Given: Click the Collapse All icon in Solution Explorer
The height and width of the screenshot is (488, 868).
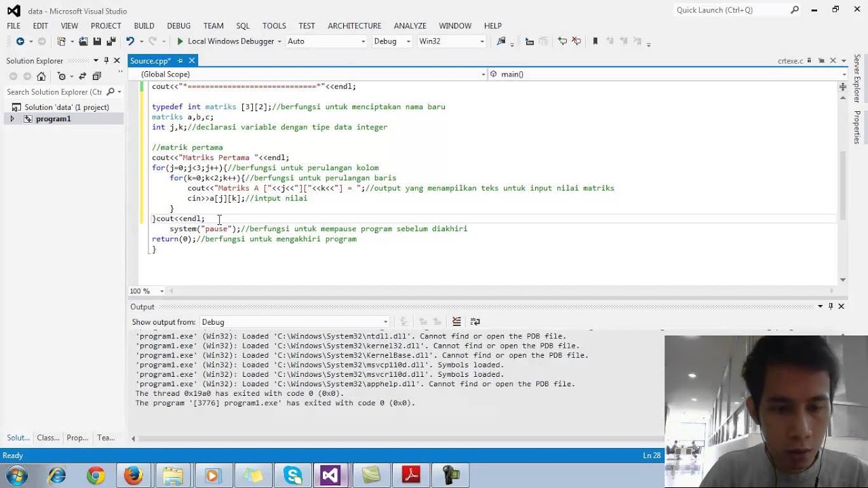Looking at the screenshot, I should [97, 76].
